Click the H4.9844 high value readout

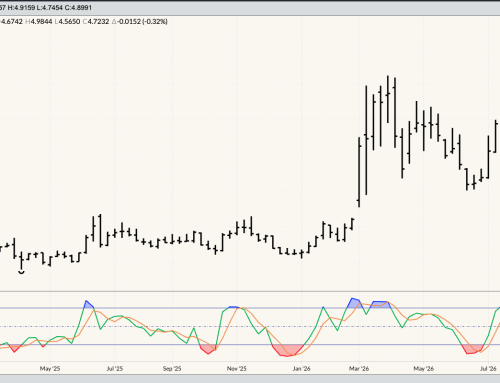tap(39, 22)
